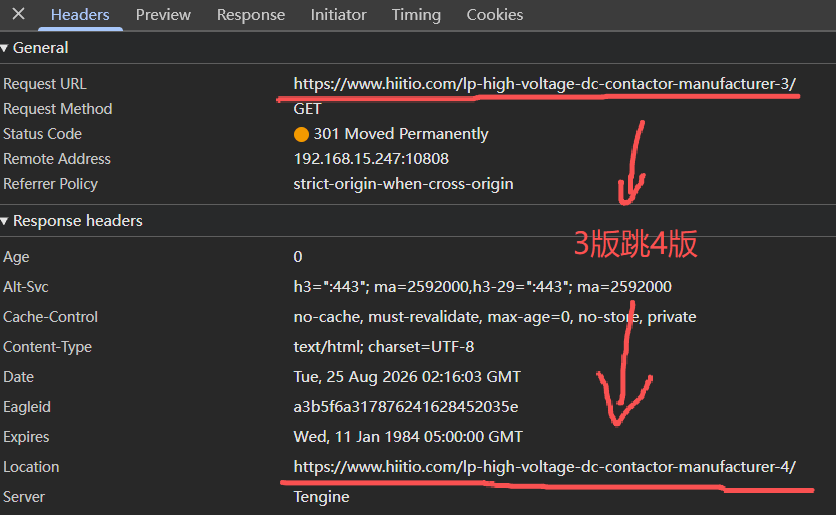
Task: Select the GET request method value
Action: [307, 109]
